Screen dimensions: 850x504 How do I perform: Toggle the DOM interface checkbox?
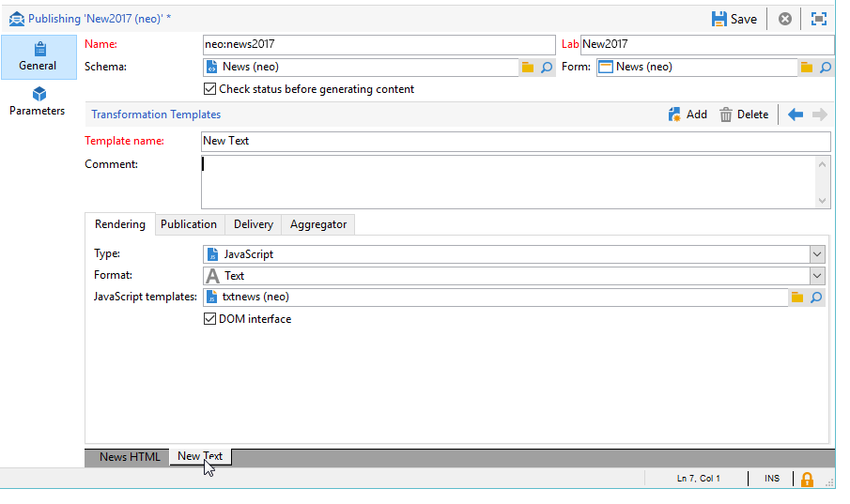(209, 319)
